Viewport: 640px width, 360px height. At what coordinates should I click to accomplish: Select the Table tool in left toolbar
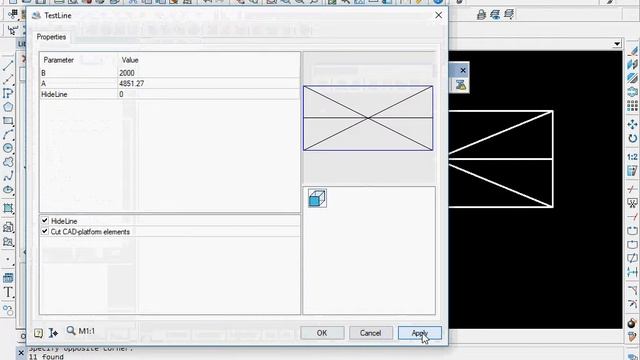(x=8, y=278)
